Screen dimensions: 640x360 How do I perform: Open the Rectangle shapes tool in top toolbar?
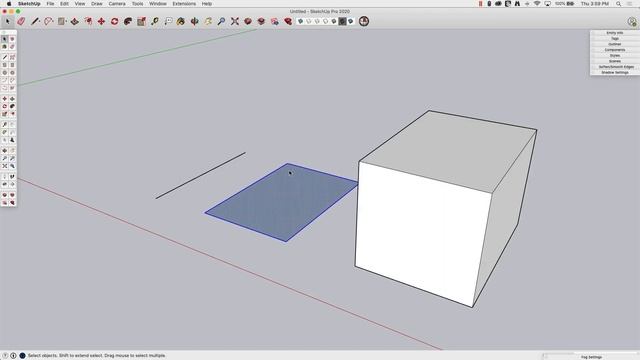(62, 21)
